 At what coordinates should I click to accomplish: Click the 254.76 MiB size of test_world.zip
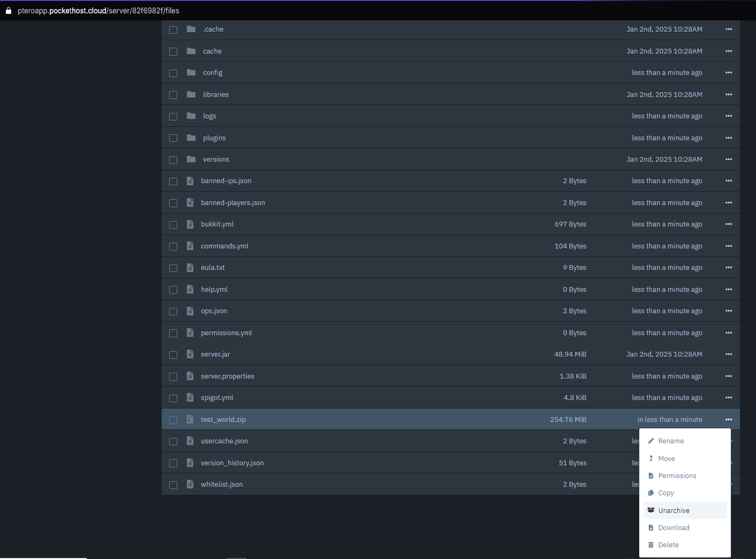(x=568, y=419)
